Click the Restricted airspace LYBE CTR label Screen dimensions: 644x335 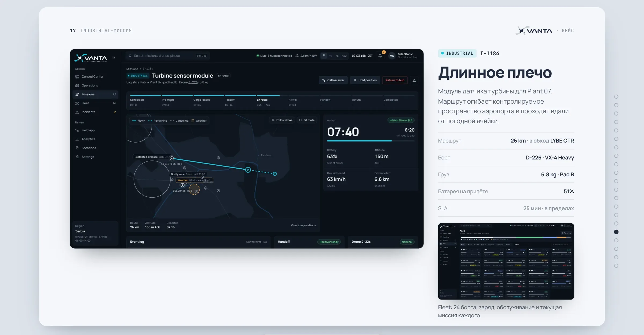[x=152, y=157]
